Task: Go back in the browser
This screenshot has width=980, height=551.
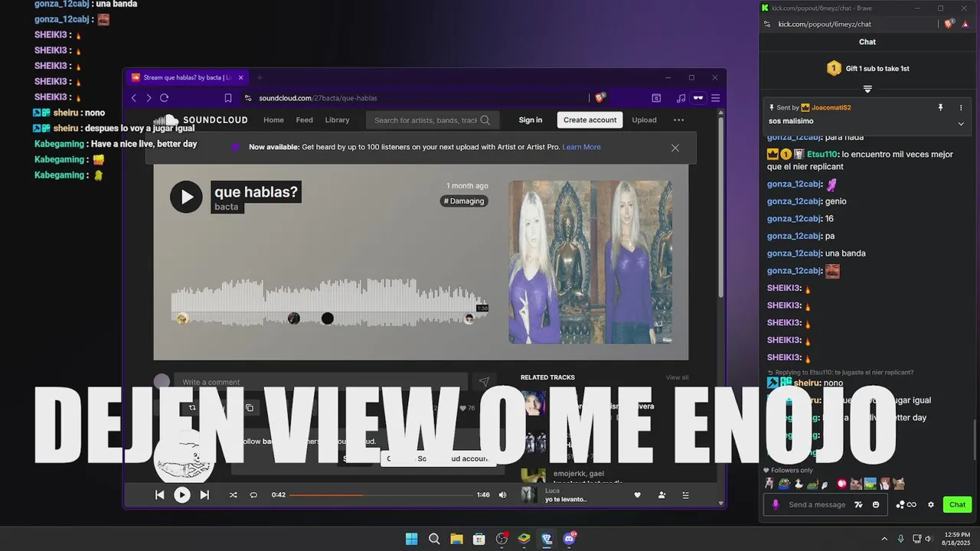Action: (134, 98)
